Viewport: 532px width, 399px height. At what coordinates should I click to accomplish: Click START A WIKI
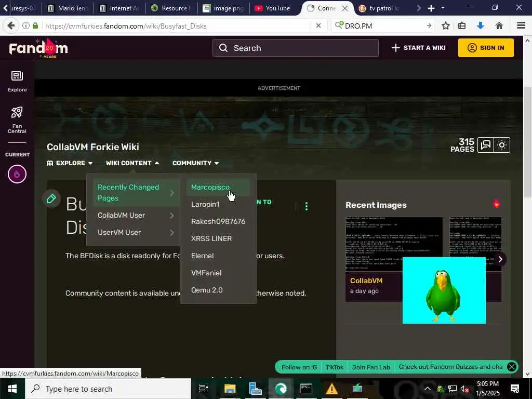coord(418,48)
